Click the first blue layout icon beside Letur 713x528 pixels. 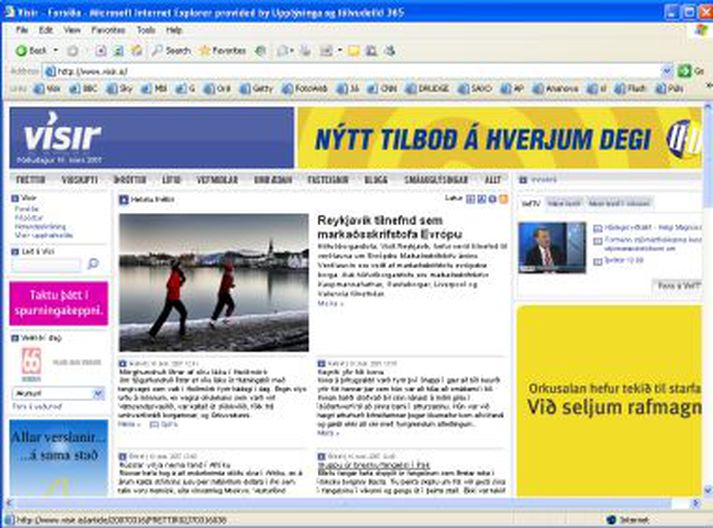pos(471,199)
